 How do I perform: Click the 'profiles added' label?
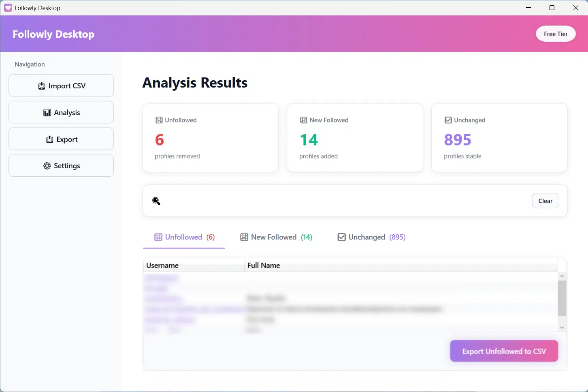click(318, 156)
